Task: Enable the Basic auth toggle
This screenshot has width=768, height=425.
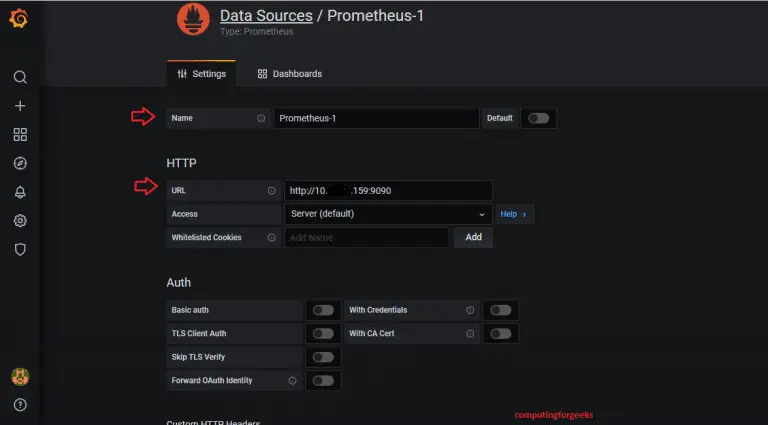Action: coord(322,310)
